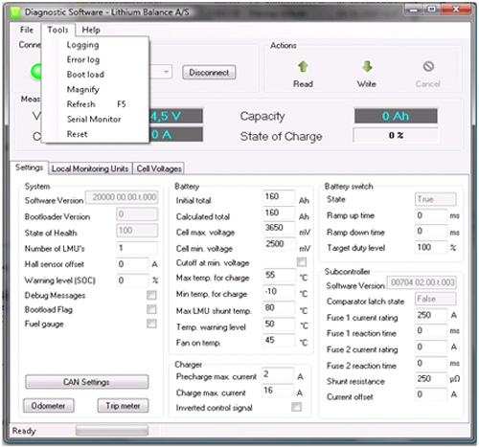
Task: Open the Help menu
Action: (x=91, y=30)
